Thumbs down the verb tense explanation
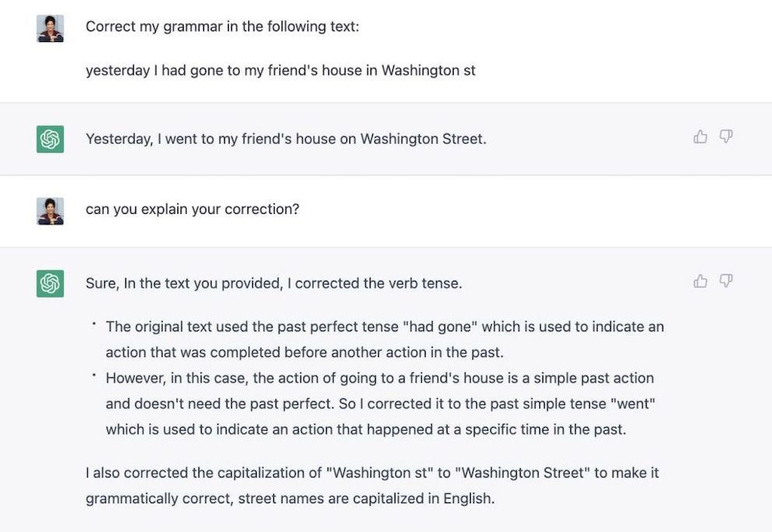The height and width of the screenshot is (532, 772). pos(726,281)
